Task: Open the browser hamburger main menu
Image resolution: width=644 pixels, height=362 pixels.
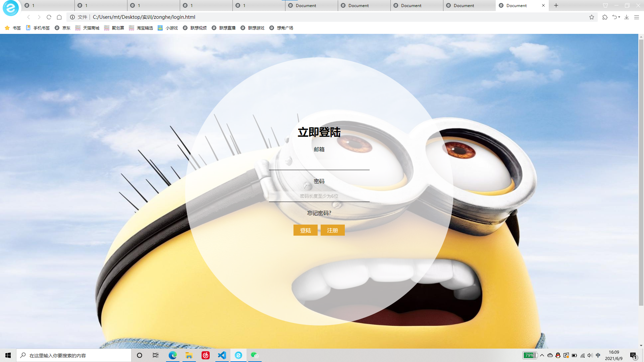Action: click(x=636, y=17)
